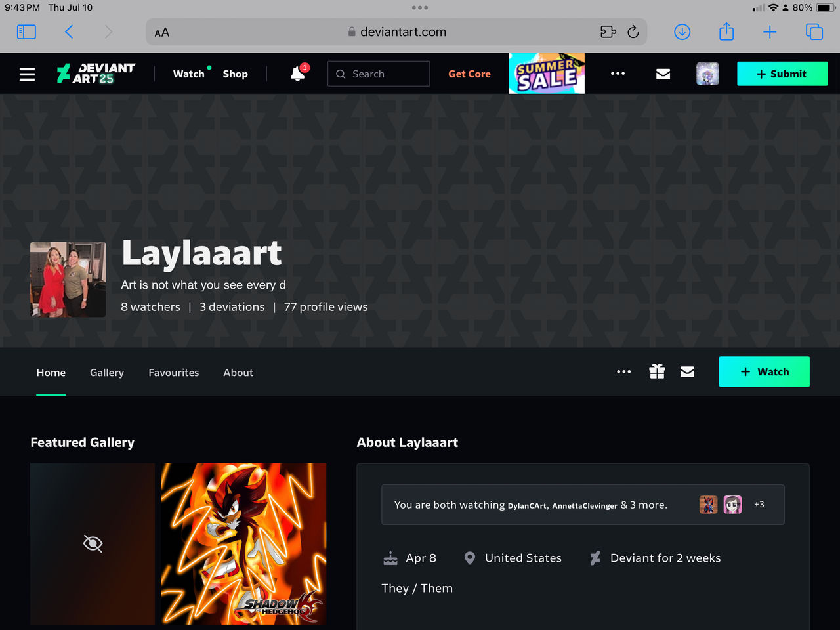
Task: Click the Submit button
Action: [x=782, y=73]
